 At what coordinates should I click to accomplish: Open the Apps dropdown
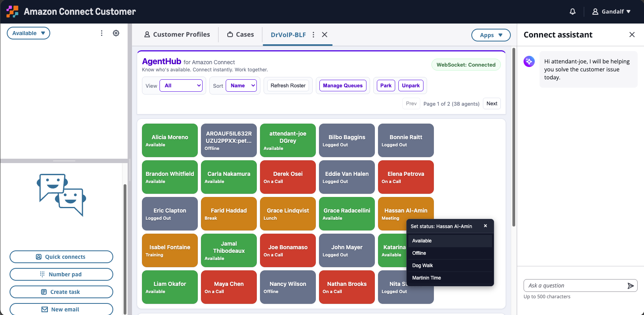point(491,35)
